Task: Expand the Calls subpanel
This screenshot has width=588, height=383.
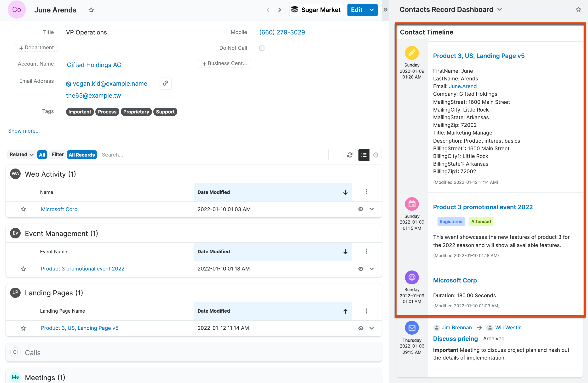Action: click(33, 352)
